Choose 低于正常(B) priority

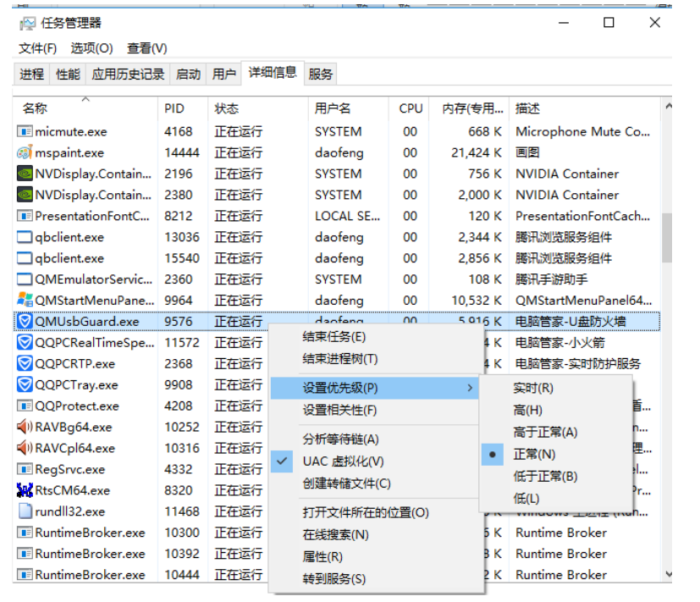pyautogui.click(x=556, y=476)
